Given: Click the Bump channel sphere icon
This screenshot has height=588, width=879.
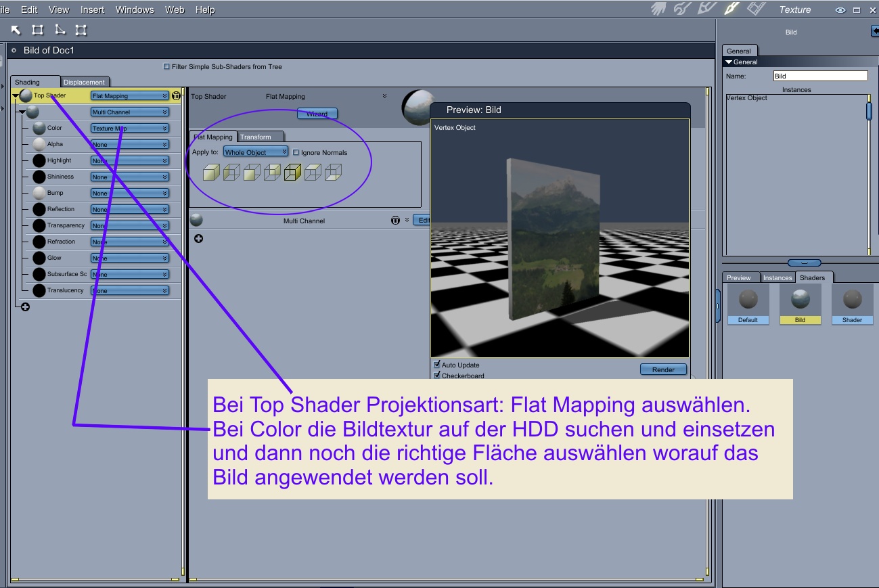Looking at the screenshot, I should tap(39, 193).
